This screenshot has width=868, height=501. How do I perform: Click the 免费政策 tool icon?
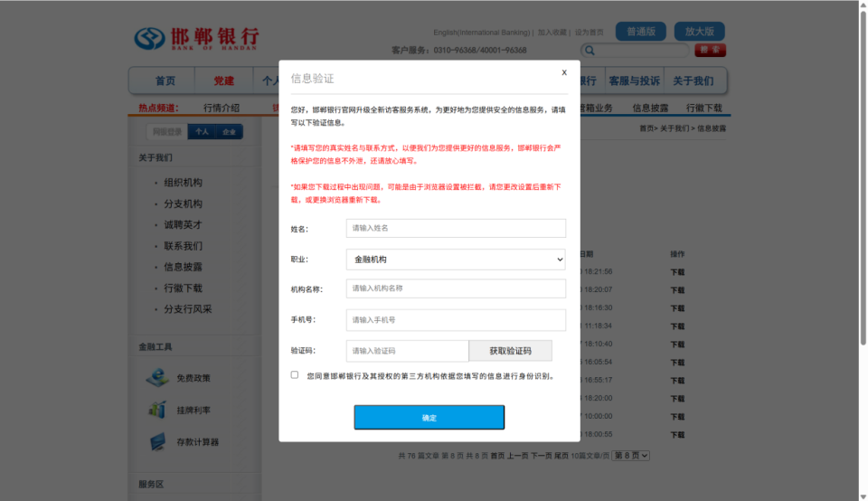coord(157,377)
